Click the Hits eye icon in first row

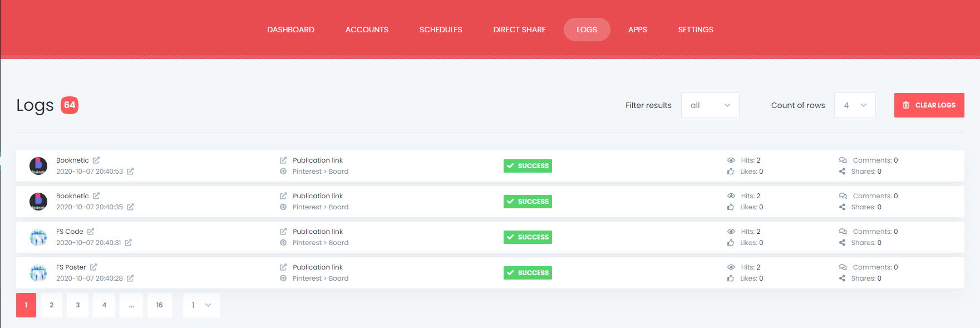click(x=731, y=160)
